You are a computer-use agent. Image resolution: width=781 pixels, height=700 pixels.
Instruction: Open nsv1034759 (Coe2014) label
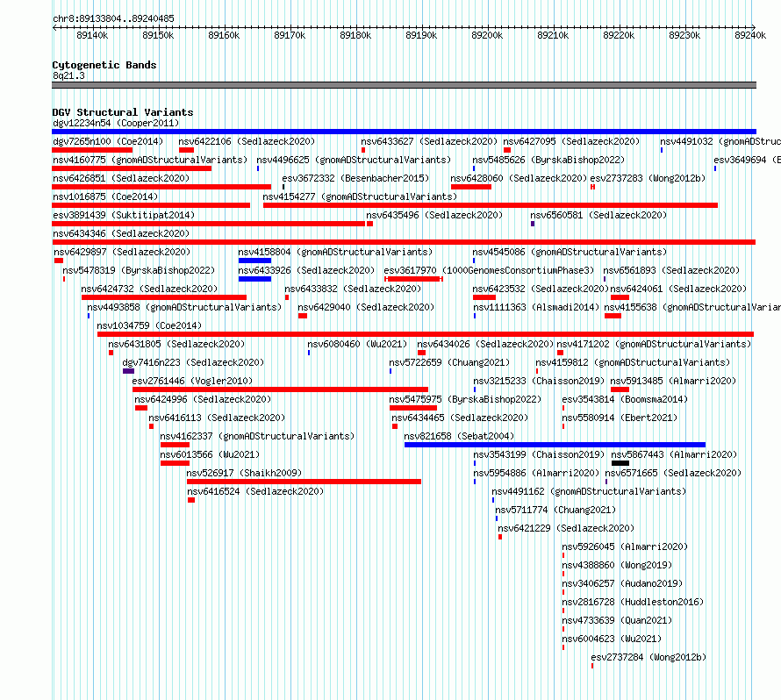click(x=149, y=325)
